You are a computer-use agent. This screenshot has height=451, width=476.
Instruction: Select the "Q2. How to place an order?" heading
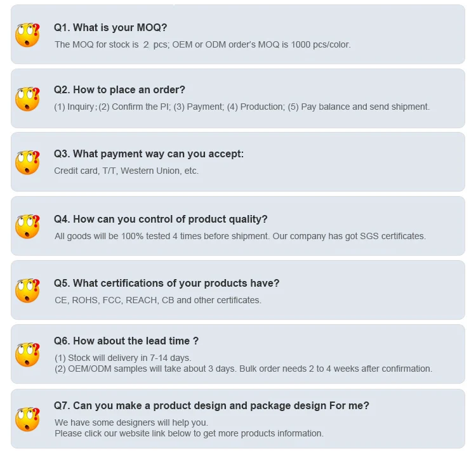point(119,90)
